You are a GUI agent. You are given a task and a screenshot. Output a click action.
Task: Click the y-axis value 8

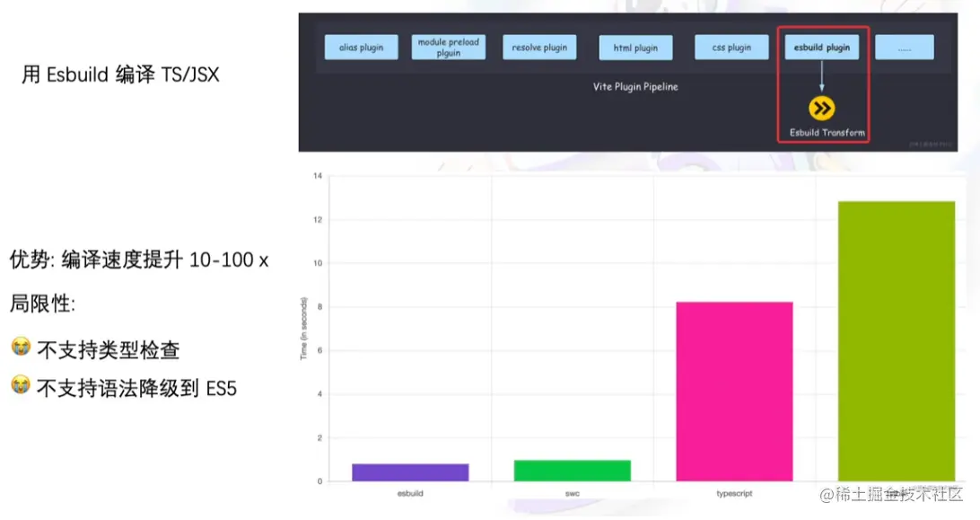tap(319, 307)
